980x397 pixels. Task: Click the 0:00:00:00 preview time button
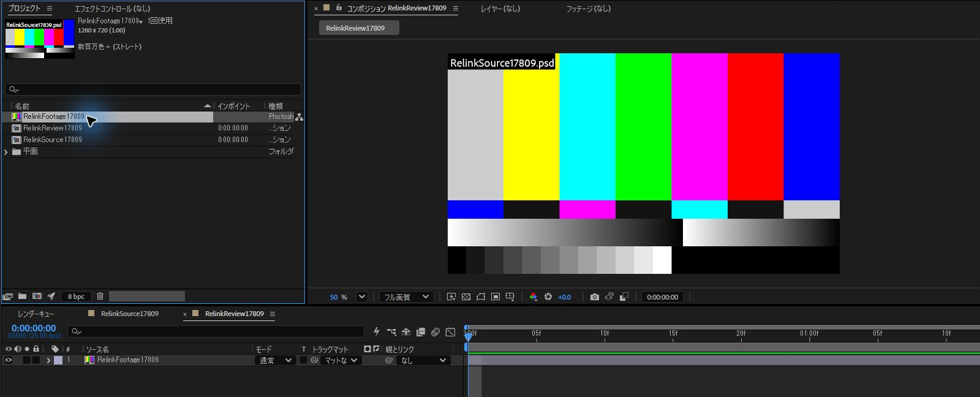coord(663,297)
